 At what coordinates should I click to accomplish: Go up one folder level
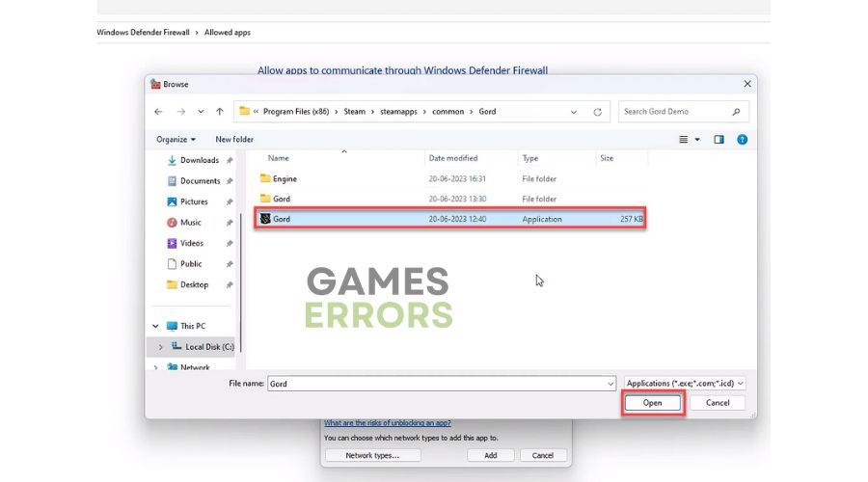[x=220, y=112]
